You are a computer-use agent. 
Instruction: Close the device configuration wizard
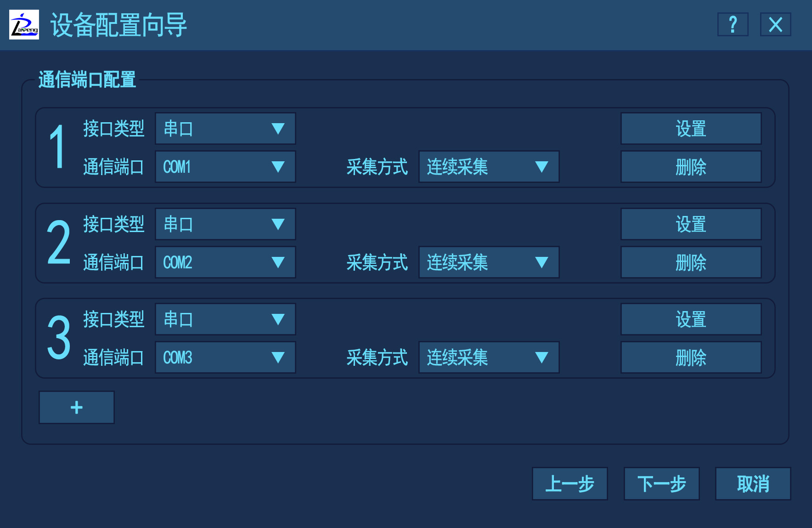(x=775, y=24)
